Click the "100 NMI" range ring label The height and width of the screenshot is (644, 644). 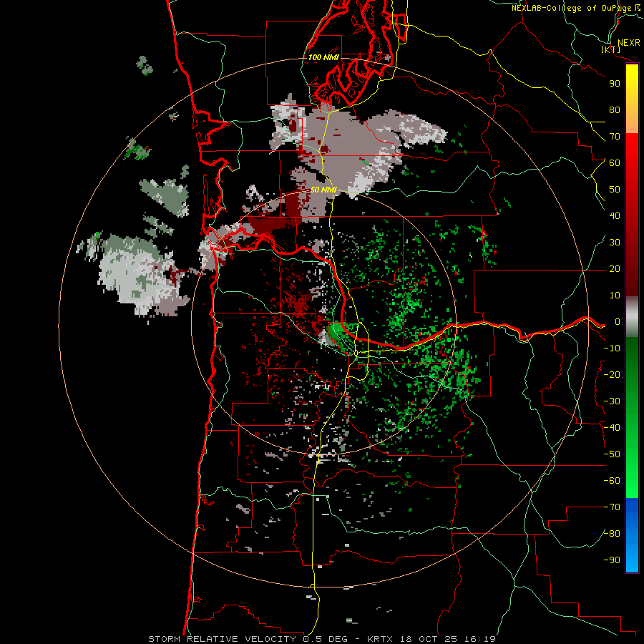[323, 57]
